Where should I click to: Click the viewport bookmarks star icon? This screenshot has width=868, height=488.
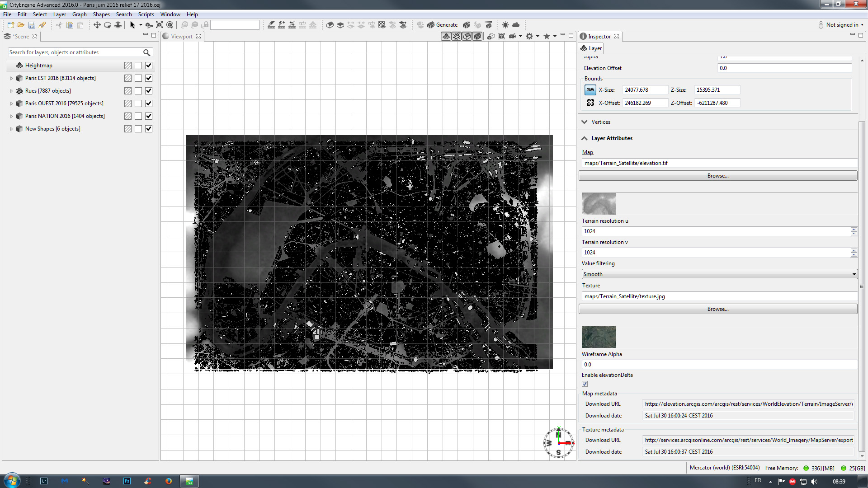547,36
